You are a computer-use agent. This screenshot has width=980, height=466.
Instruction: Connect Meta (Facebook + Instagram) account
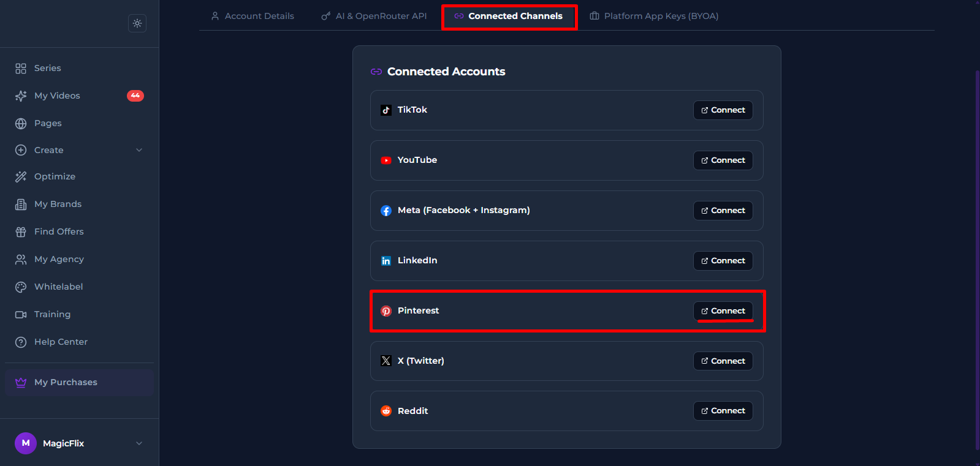click(723, 211)
